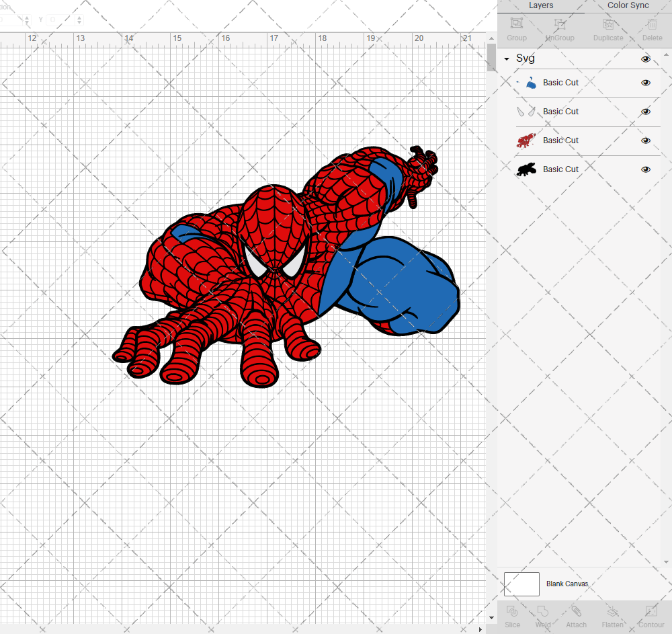Click the Flatten tool icon
The image size is (672, 634).
tap(612, 611)
